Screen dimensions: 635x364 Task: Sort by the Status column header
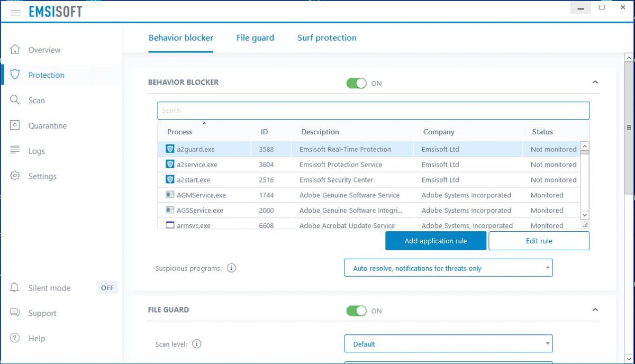coord(542,132)
